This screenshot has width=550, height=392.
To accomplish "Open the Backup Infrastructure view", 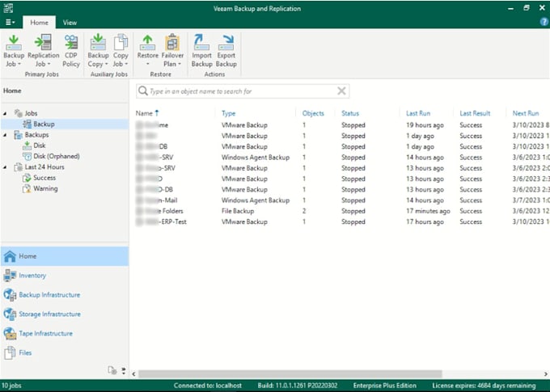I will coord(51,295).
